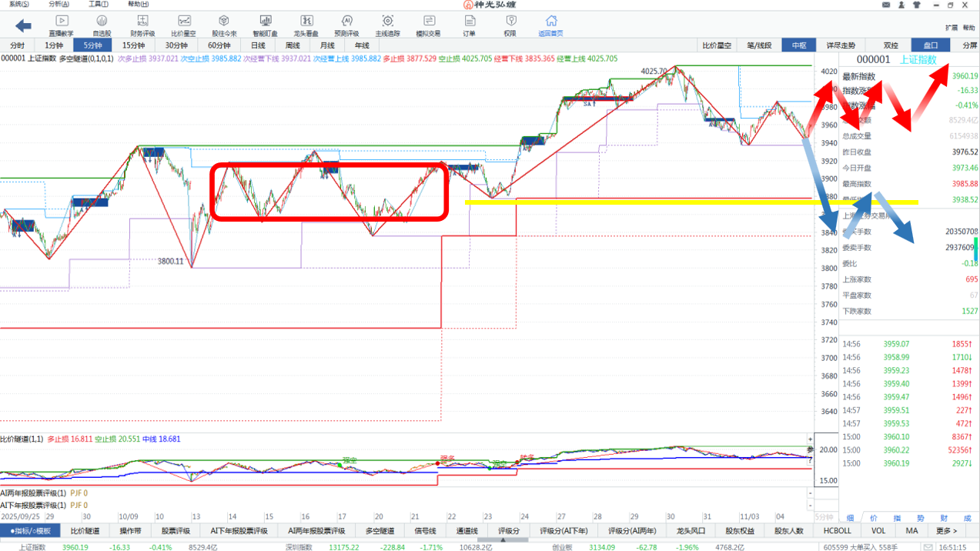
Task: Select the 日线 daily chart tab
Action: pyautogui.click(x=258, y=45)
